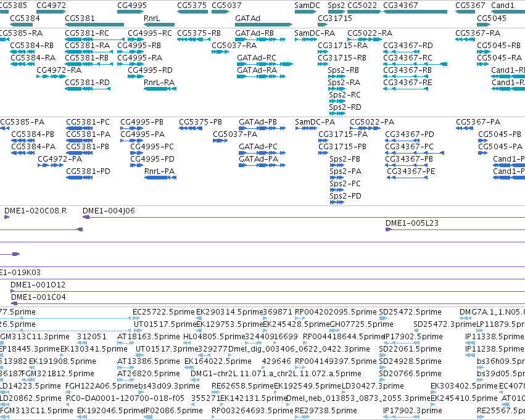Click protein CG5385-PA
This screenshot has height=420, width=525.
[x=22, y=122]
